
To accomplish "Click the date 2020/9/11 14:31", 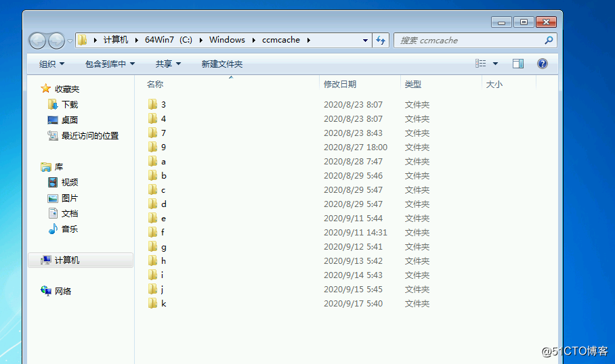I will click(356, 232).
